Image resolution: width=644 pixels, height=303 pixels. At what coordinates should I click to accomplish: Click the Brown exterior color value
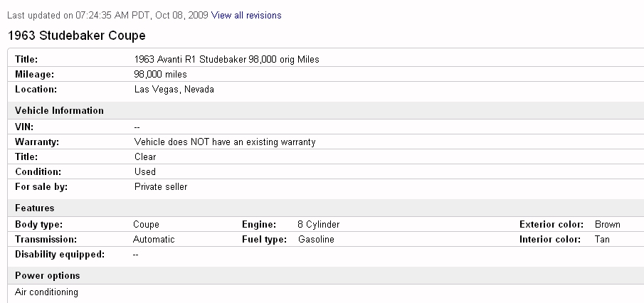(608, 225)
